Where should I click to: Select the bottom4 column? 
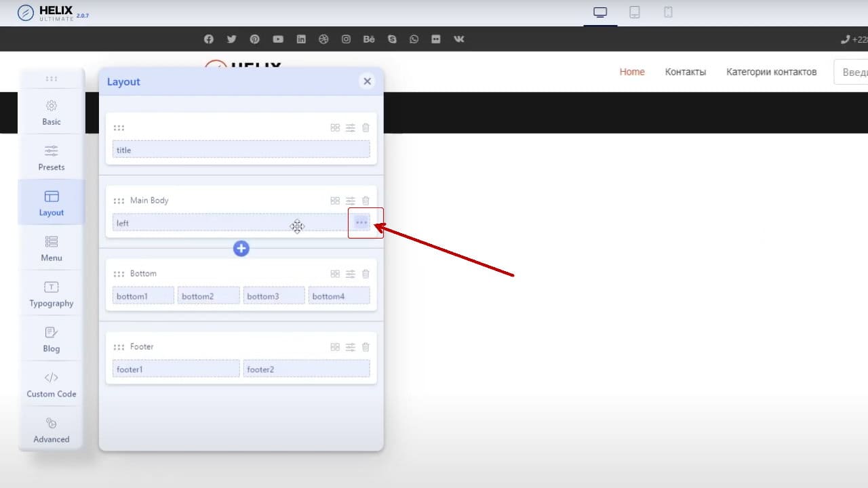coord(339,296)
